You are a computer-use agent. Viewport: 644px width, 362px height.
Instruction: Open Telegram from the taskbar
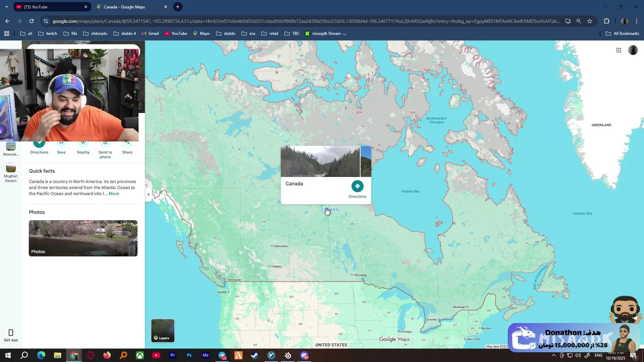point(222,355)
